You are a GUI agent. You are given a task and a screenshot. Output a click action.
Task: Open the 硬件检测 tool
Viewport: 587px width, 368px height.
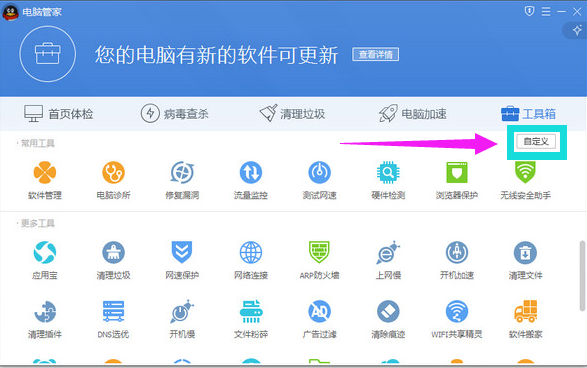tap(388, 180)
